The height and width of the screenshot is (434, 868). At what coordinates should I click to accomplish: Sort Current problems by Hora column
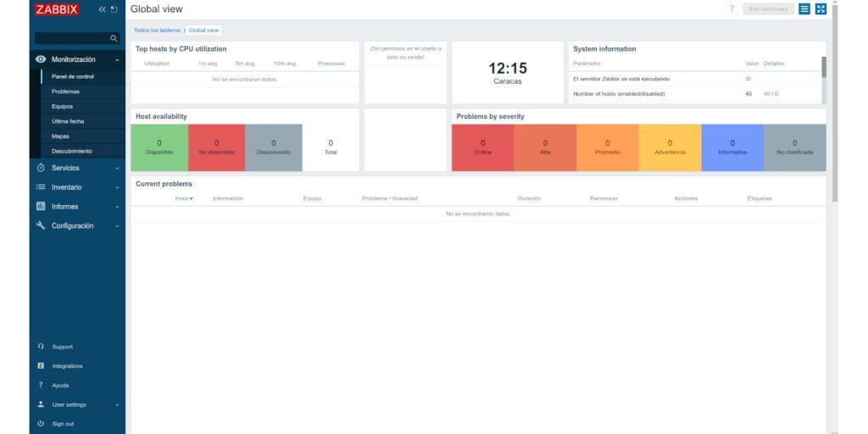pos(184,198)
